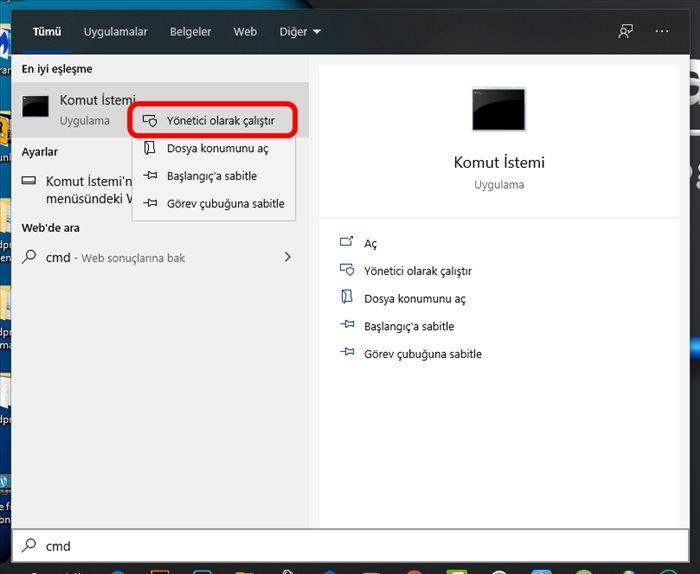Select the Tümü tab
Viewport: 700px width, 574px height.
47,32
